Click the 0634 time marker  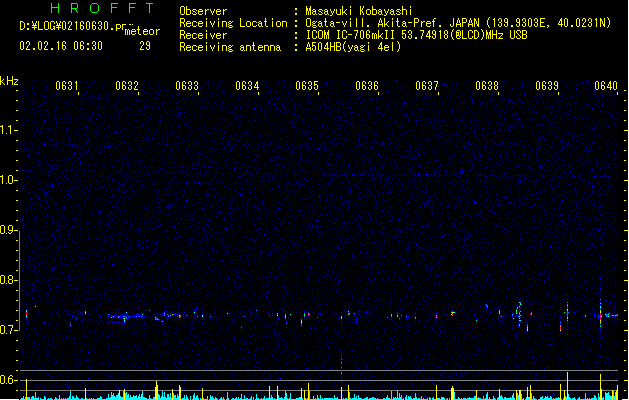click(247, 86)
